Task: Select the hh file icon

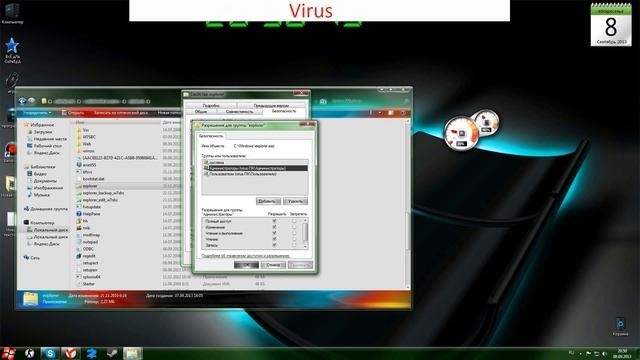Action: (x=79, y=221)
